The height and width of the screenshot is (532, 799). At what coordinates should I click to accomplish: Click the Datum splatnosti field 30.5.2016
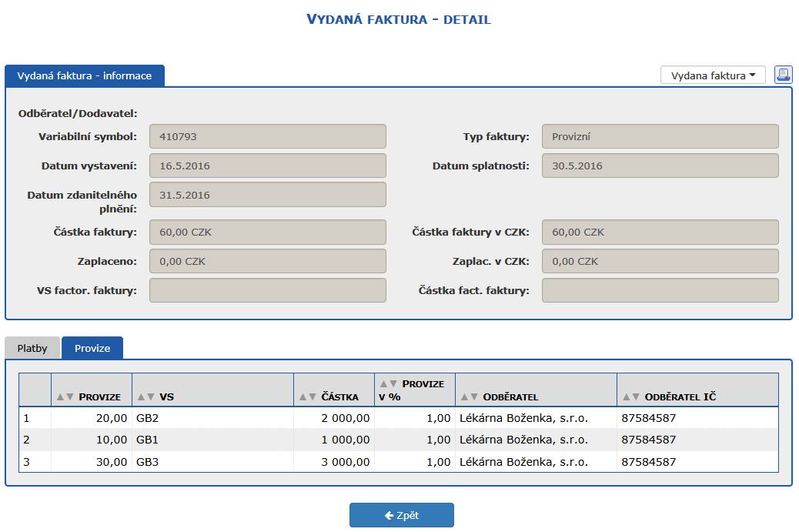pos(660,166)
